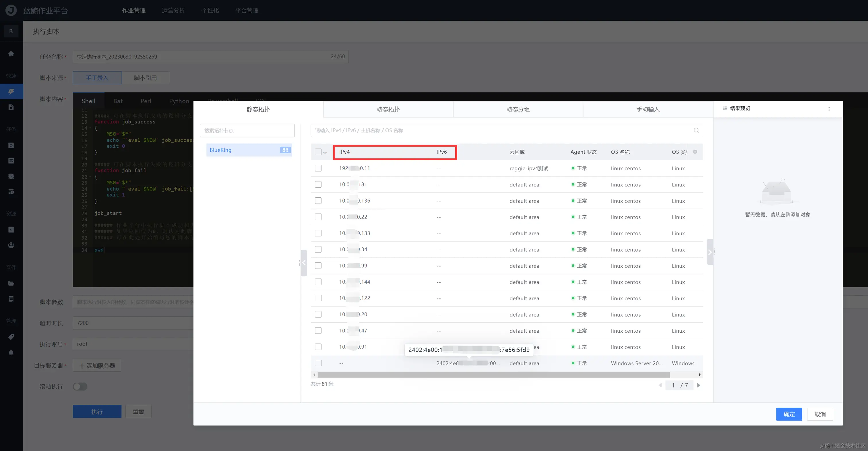The width and height of the screenshot is (868, 451).
Task: Click next page arrow in table pagination
Action: 699,385
